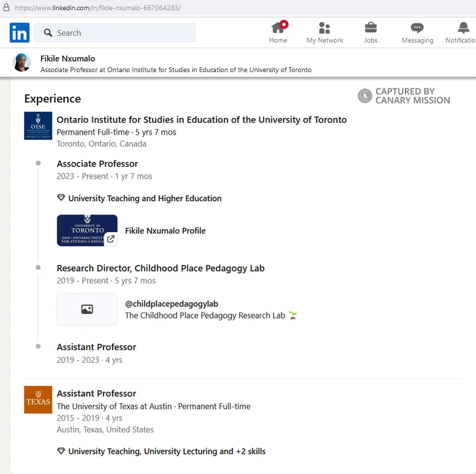Click the search magnifier icon

pyautogui.click(x=48, y=33)
